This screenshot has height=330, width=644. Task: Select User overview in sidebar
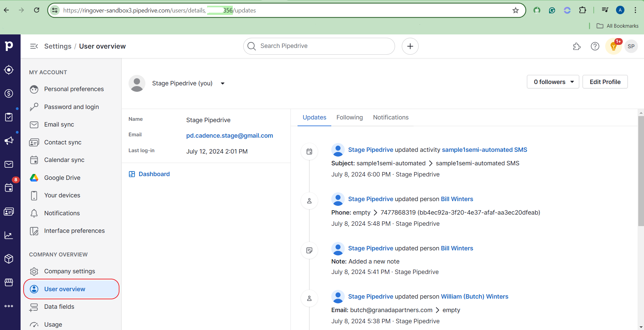[x=72, y=289]
